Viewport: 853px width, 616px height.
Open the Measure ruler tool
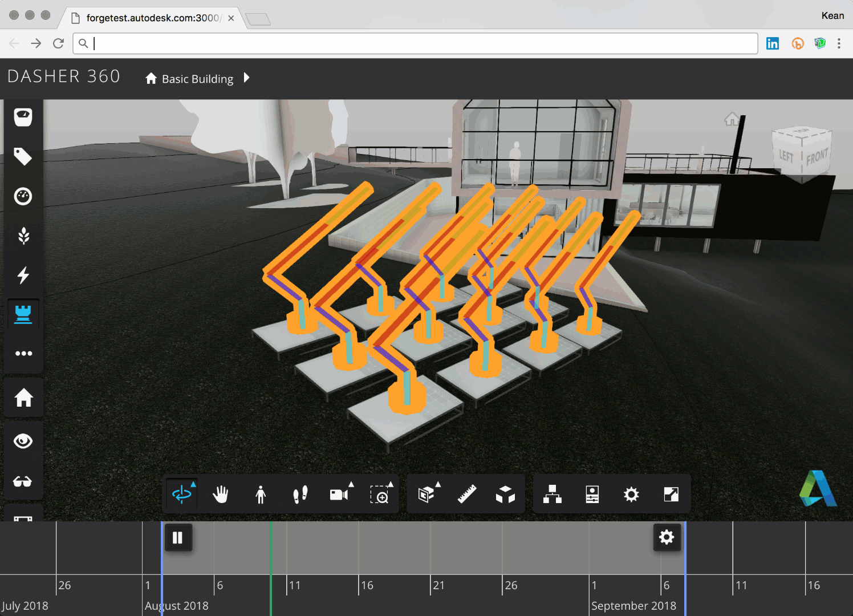click(x=466, y=494)
